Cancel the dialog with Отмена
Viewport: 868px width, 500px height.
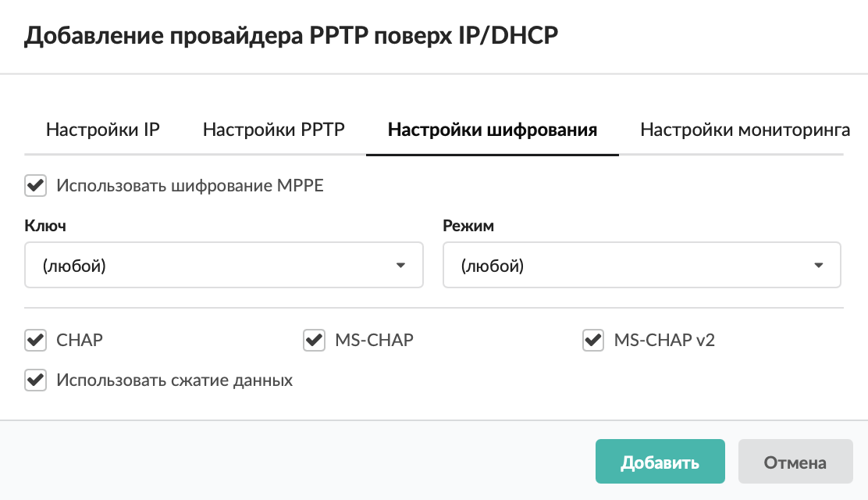(x=795, y=462)
